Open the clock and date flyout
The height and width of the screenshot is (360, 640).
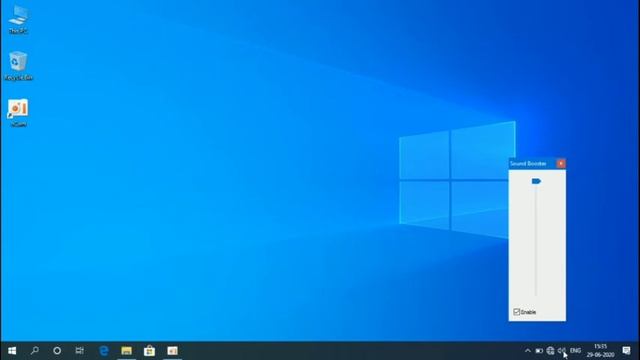pyautogui.click(x=600, y=351)
